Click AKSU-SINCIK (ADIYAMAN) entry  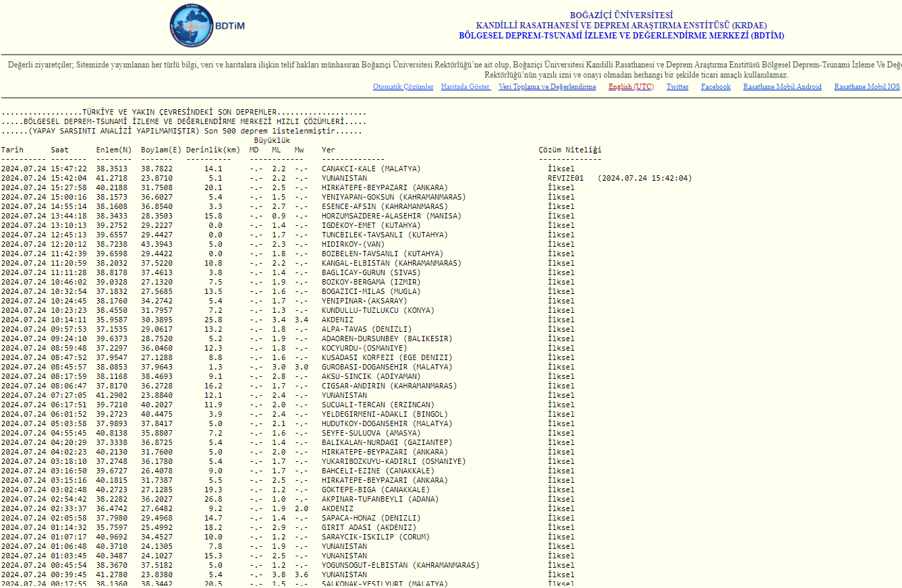371,376
